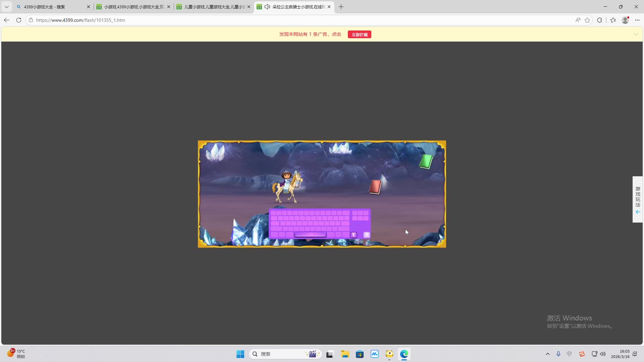Open the tab search dropdown arrow
Image resolution: width=644 pixels, height=362 pixels.
[6, 7]
